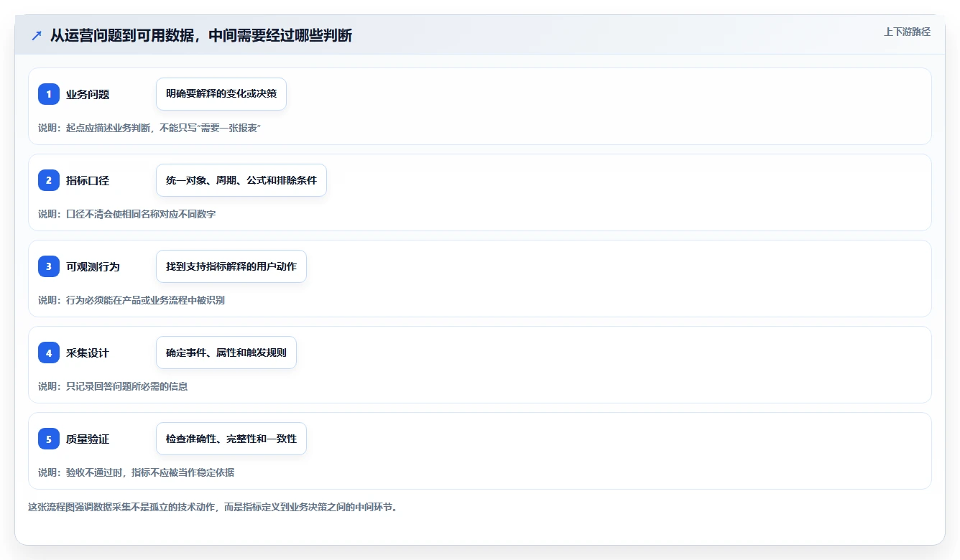Image resolution: width=960 pixels, height=560 pixels.
Task: Click the title 从运营问题到可用数据，中间需要经过哪些判断
Action: [x=201, y=35]
